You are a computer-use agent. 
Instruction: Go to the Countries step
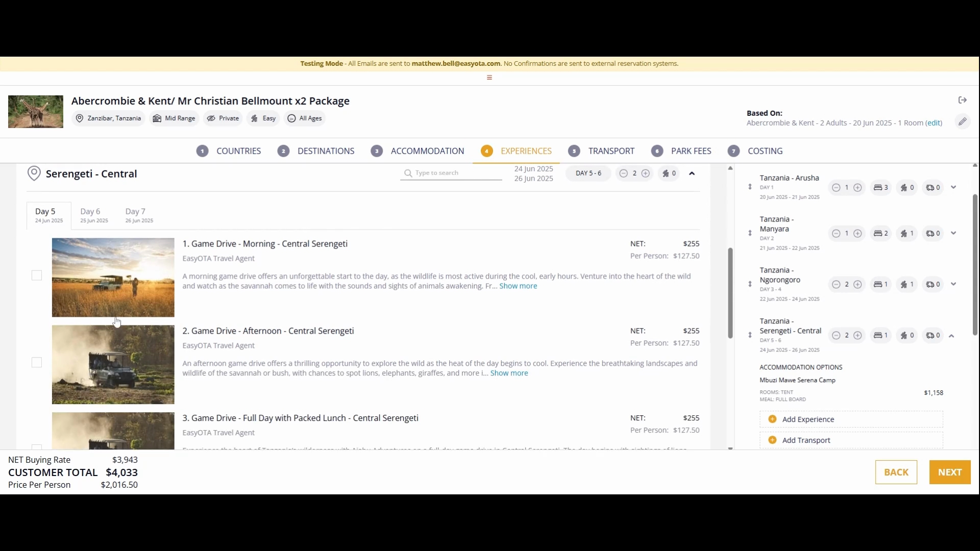click(229, 151)
